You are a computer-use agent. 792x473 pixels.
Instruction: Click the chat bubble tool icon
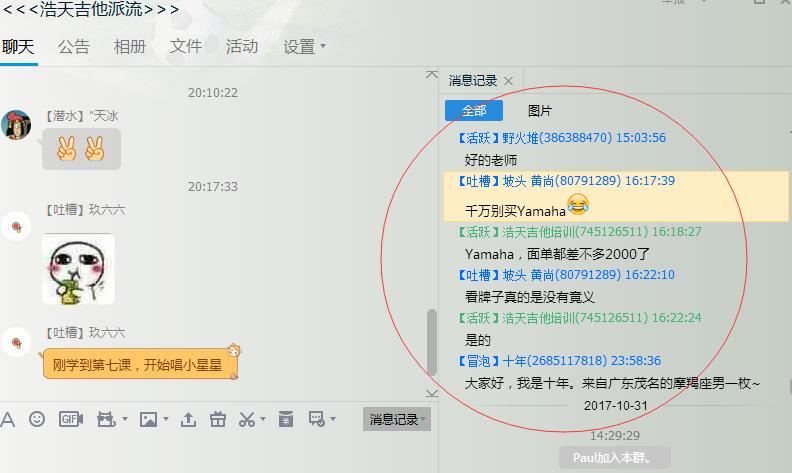click(317, 419)
